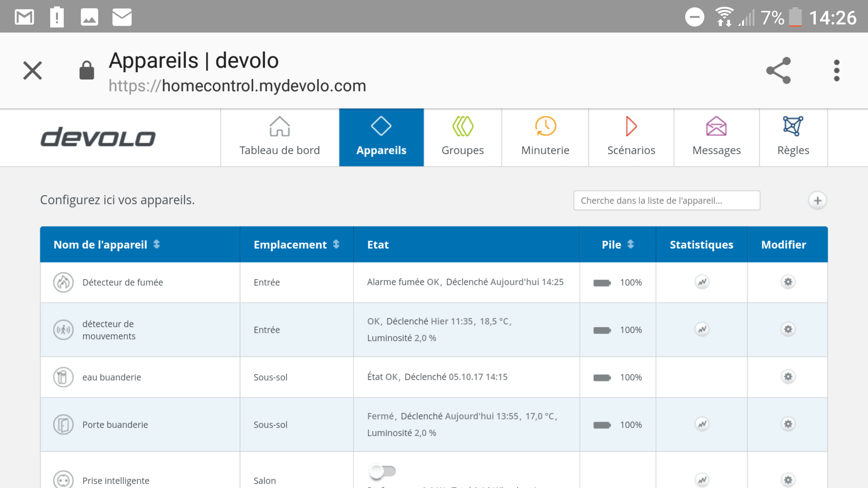
Task: Click the détecteur de mouvements name
Action: coord(108,330)
